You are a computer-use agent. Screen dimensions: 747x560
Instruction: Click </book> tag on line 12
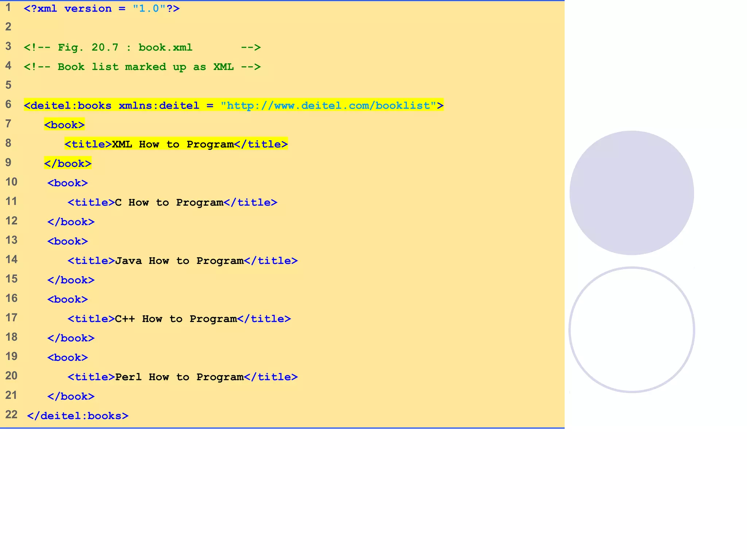tap(71, 222)
